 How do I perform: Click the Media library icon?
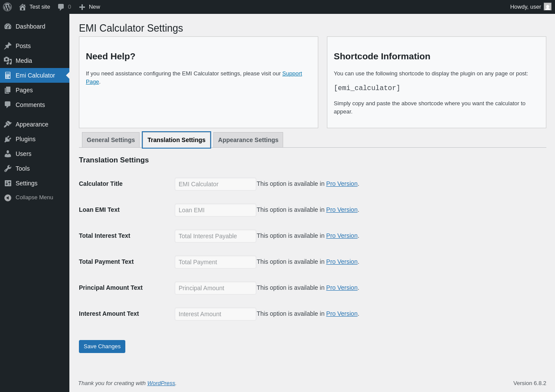pyautogui.click(x=8, y=61)
